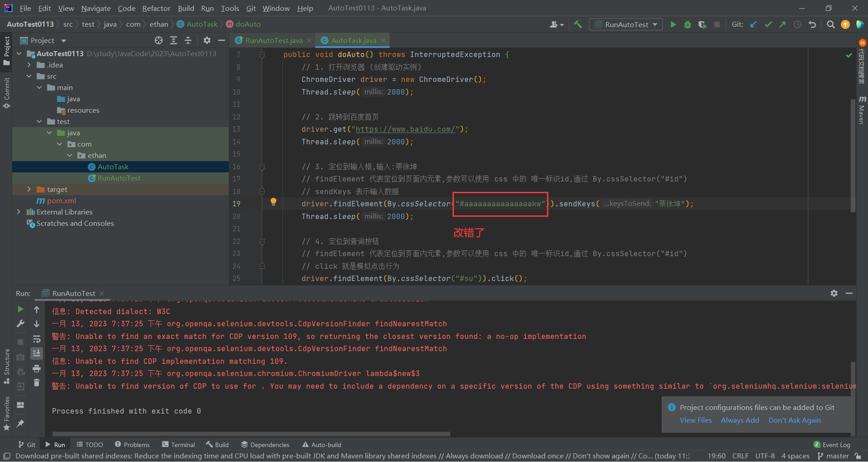This screenshot has width=868, height=462.
Task: Click the wrench icon in Run panel
Action: pos(20,324)
